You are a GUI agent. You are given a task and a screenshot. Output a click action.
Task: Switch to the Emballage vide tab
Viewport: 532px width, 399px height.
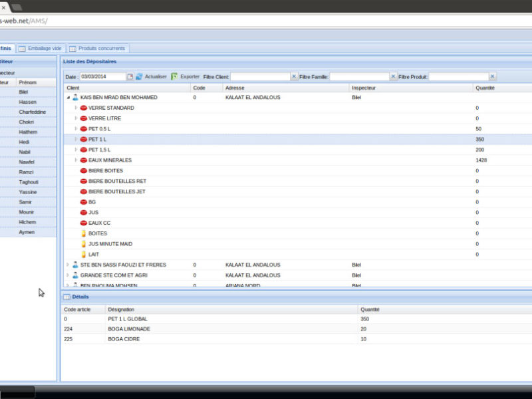click(41, 49)
